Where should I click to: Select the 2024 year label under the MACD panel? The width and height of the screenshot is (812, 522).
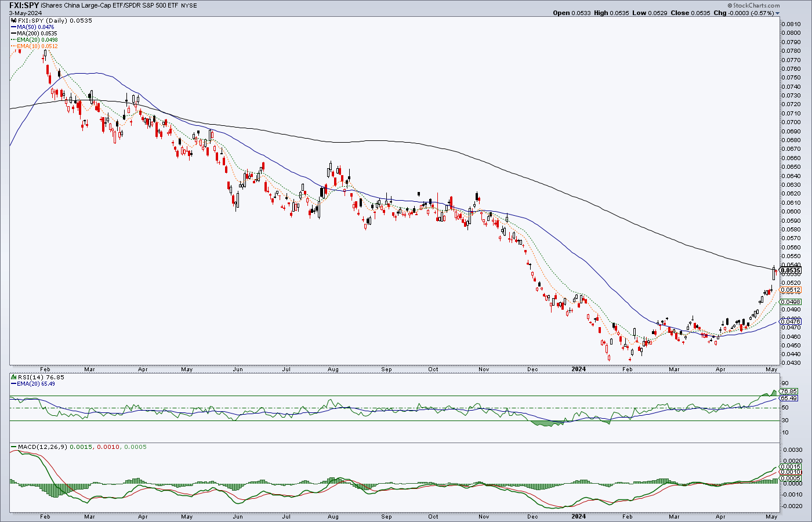tap(579, 517)
